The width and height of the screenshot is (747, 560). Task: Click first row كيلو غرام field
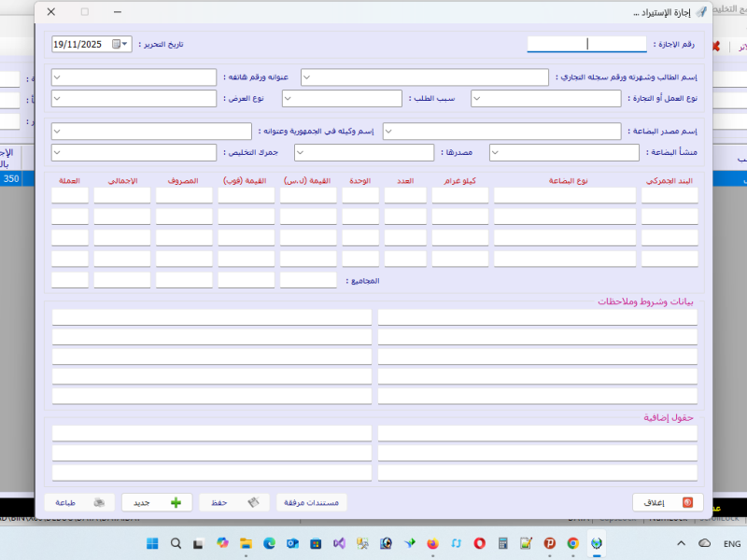point(459,195)
